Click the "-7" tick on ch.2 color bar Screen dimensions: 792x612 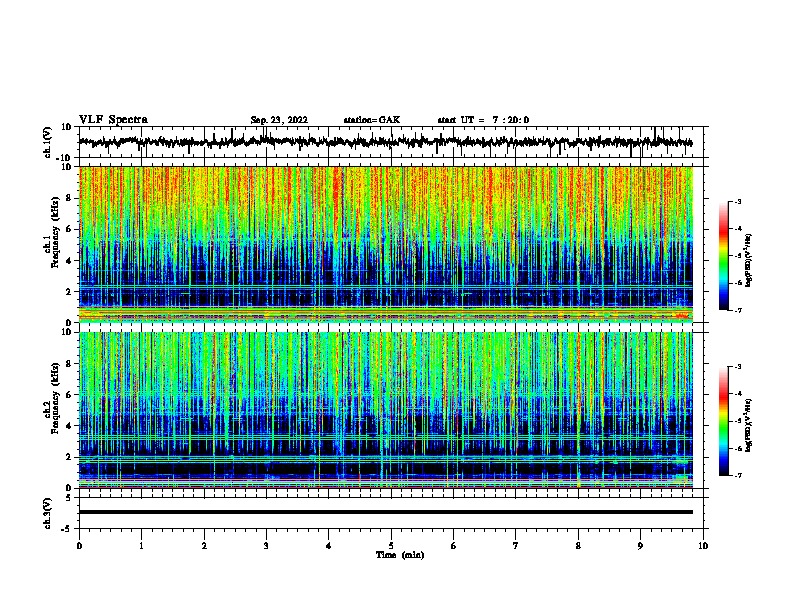pos(737,475)
